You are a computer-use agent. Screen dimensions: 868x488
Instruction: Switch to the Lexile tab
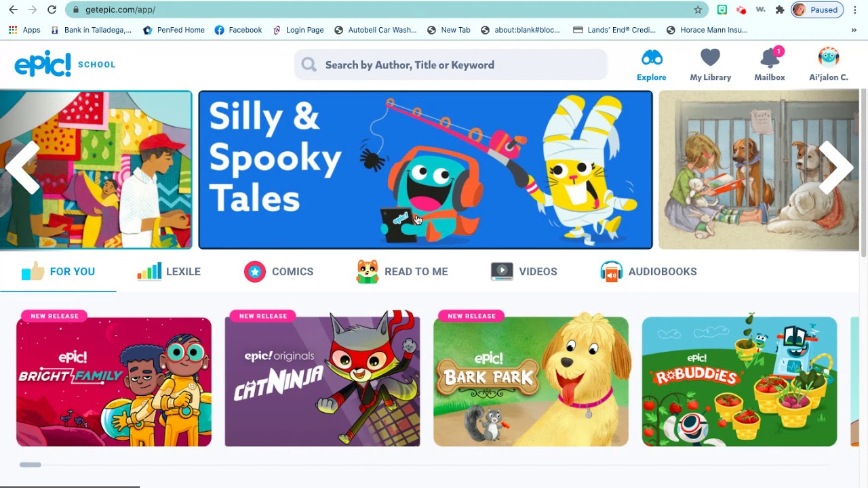(x=169, y=272)
